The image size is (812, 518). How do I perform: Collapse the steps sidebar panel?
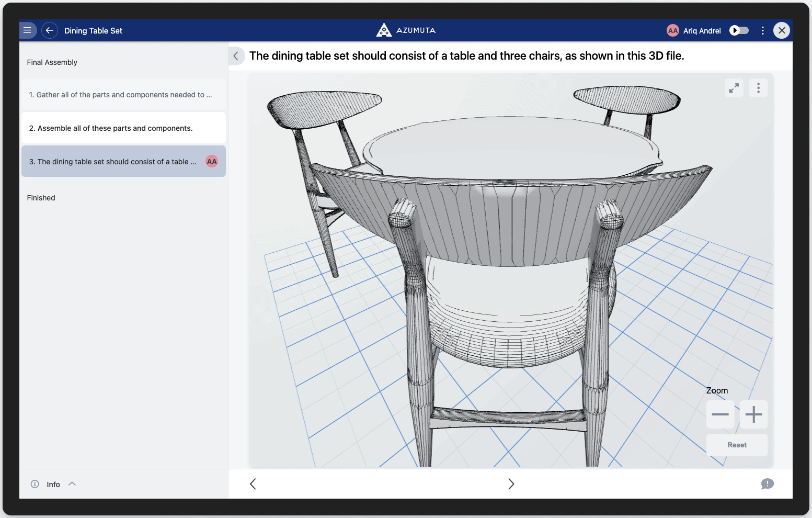236,56
